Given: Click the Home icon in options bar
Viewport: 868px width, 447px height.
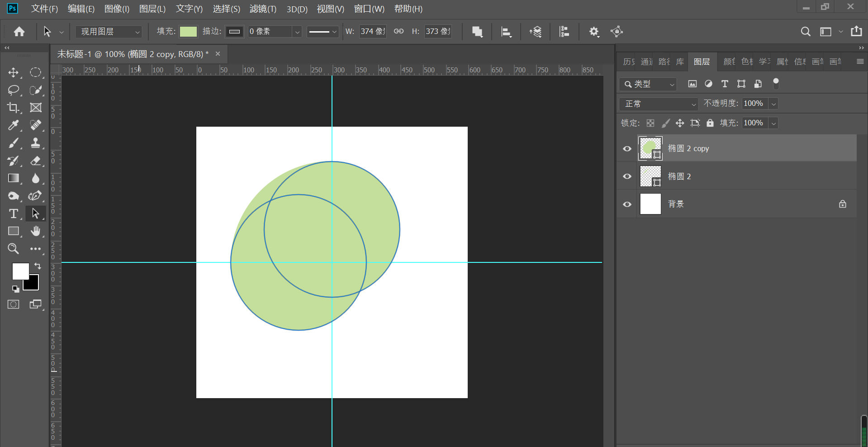Looking at the screenshot, I should tap(19, 32).
